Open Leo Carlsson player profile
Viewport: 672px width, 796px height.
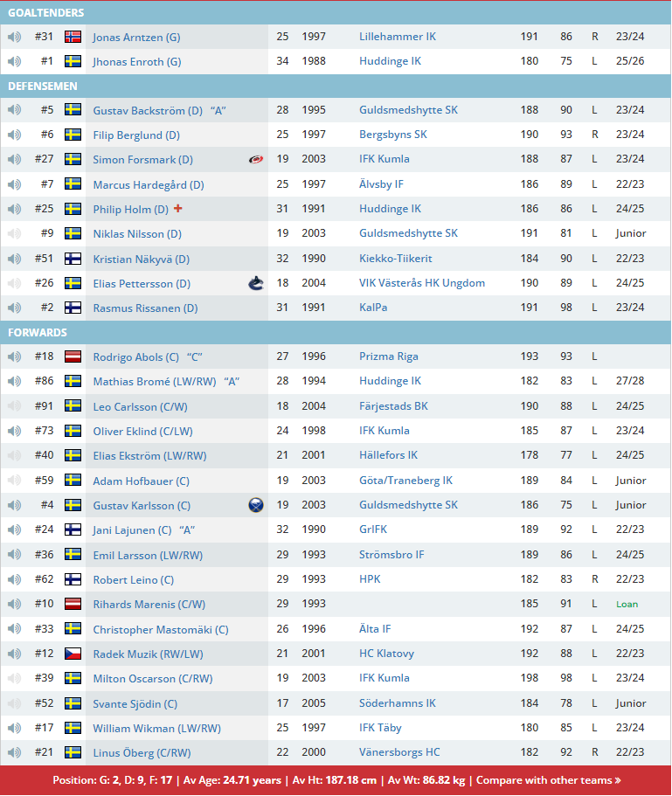click(x=140, y=406)
